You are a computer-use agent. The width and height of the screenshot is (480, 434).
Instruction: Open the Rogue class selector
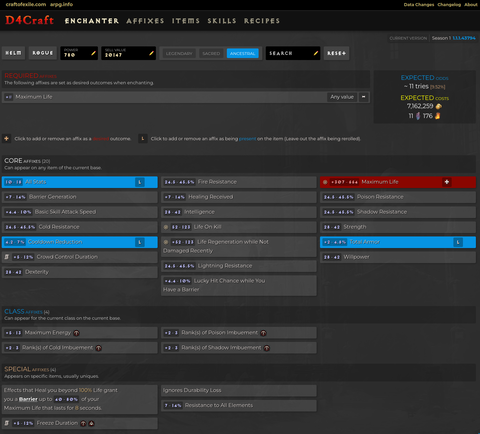[43, 53]
